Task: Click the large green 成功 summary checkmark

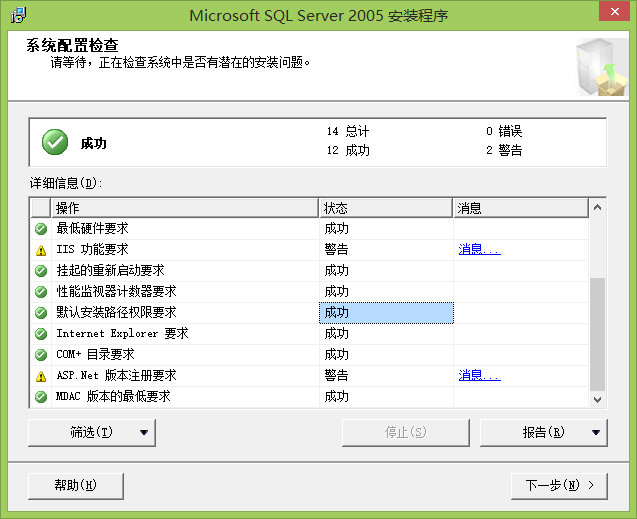Action: [55, 142]
